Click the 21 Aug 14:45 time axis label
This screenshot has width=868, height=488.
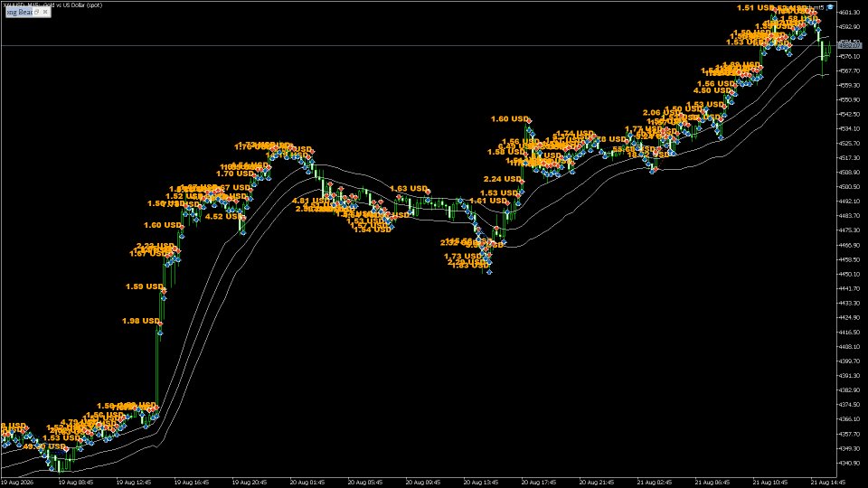click(x=828, y=483)
